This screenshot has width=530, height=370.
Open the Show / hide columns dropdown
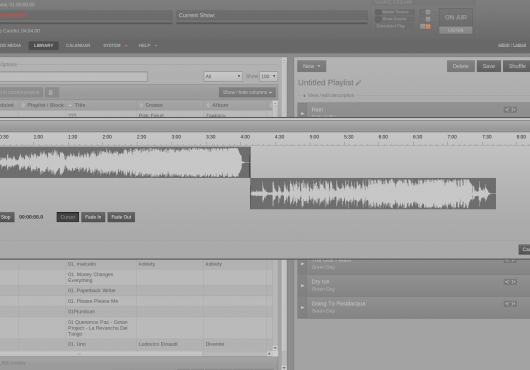click(247, 92)
